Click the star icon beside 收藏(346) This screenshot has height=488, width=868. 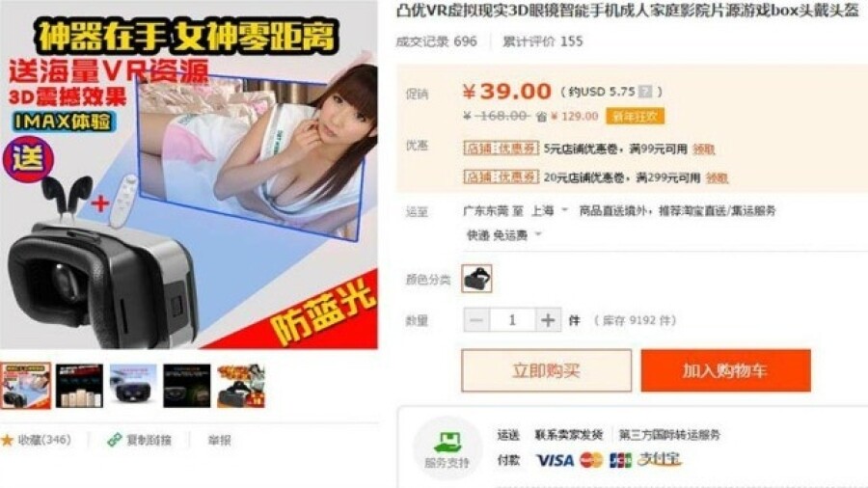point(7,441)
